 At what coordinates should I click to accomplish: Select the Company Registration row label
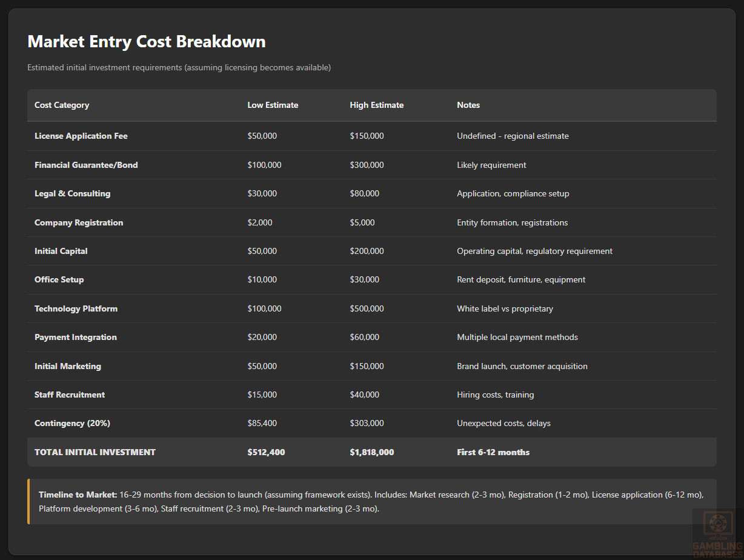(79, 222)
